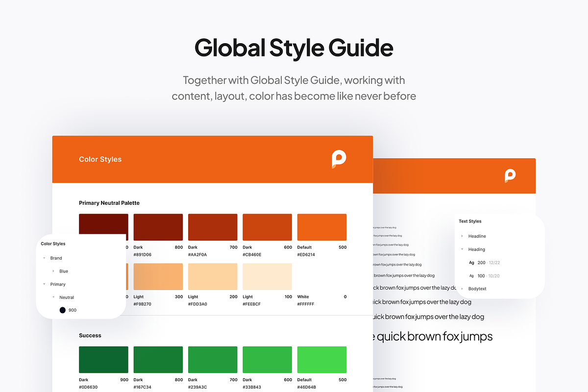Expand the Bodytext group in the Text Styles panel
Viewport: 588px width, 392px height.
coord(462,289)
